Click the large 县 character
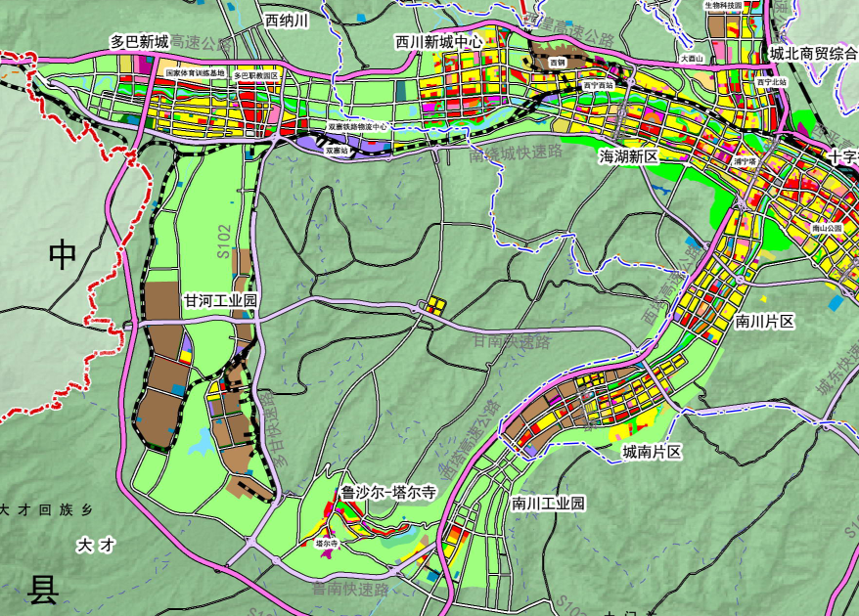This screenshot has width=859, height=616. click(43, 590)
